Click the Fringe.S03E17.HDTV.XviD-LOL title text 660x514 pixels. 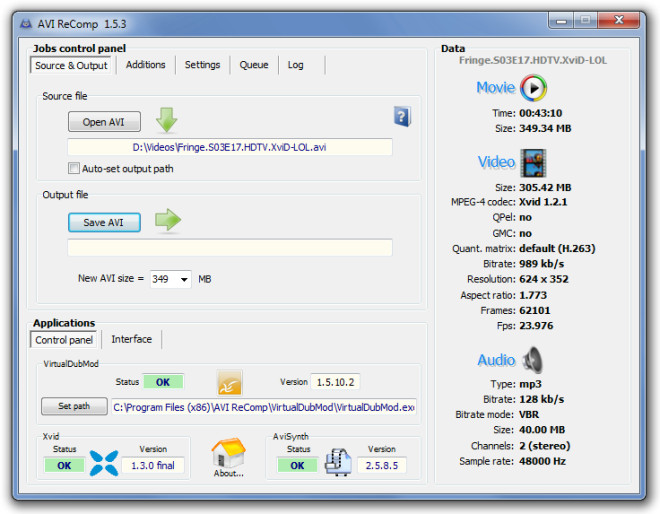533,61
